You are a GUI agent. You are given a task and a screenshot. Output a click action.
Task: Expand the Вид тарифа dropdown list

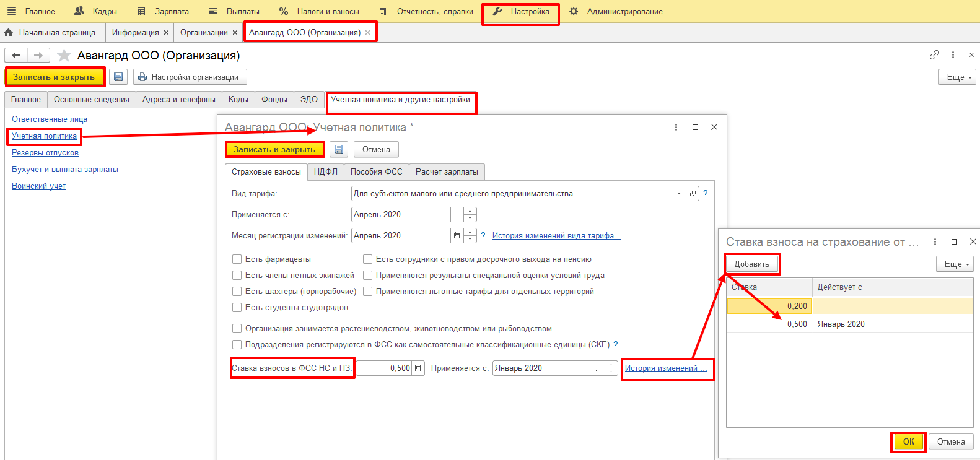[679, 194]
